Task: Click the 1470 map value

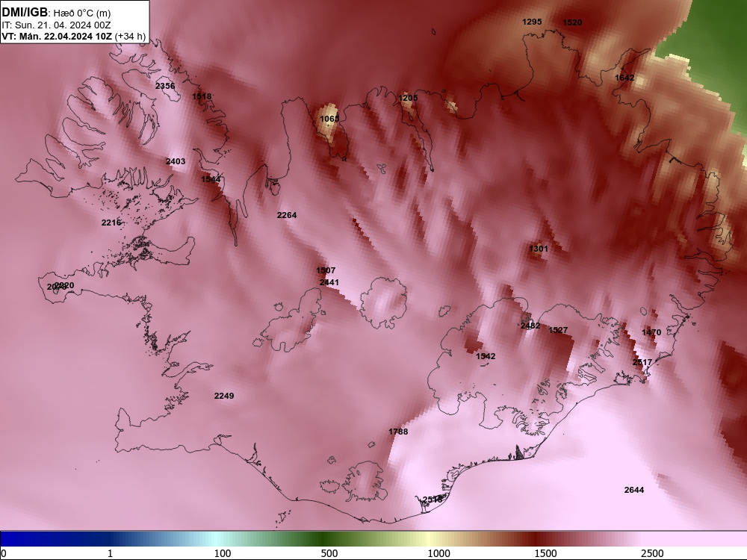Action: [x=651, y=332]
